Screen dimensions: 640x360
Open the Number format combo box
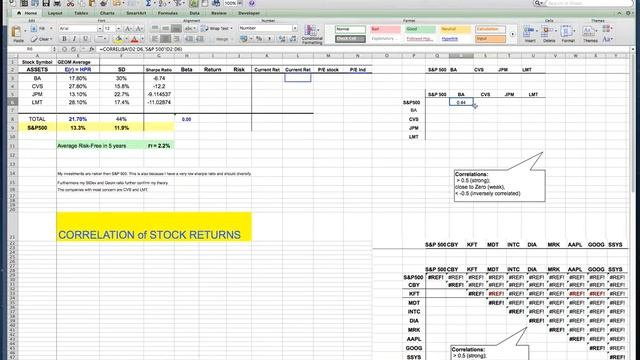(268, 28)
